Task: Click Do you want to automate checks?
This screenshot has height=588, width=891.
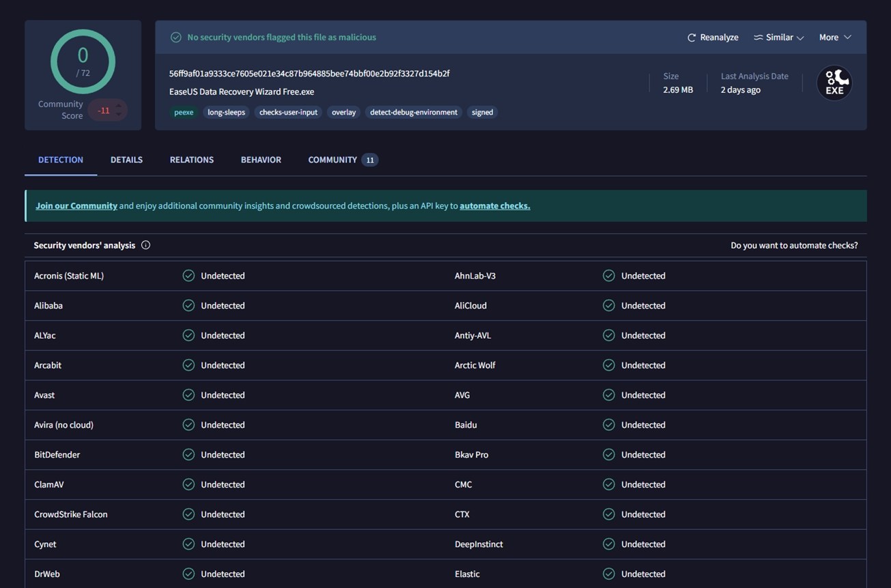Action: tap(794, 244)
